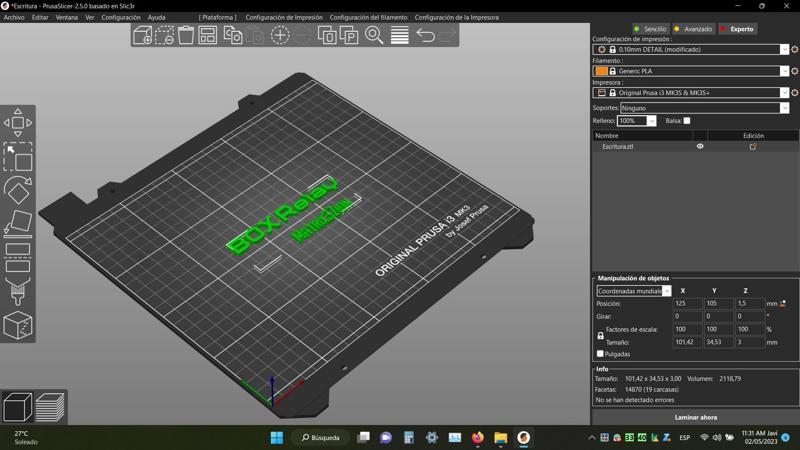This screenshot has width=800, height=450.
Task: Select the Paint-on supports tool
Action: (x=18, y=292)
